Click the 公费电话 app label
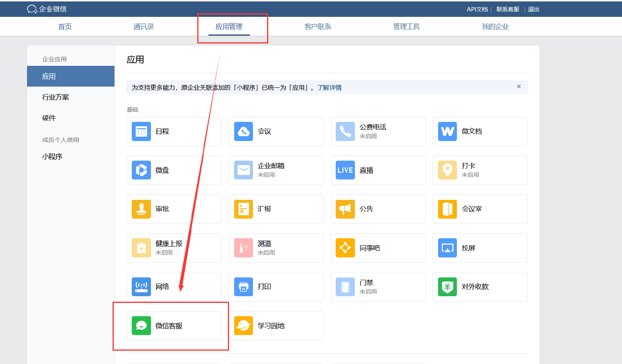 click(373, 127)
